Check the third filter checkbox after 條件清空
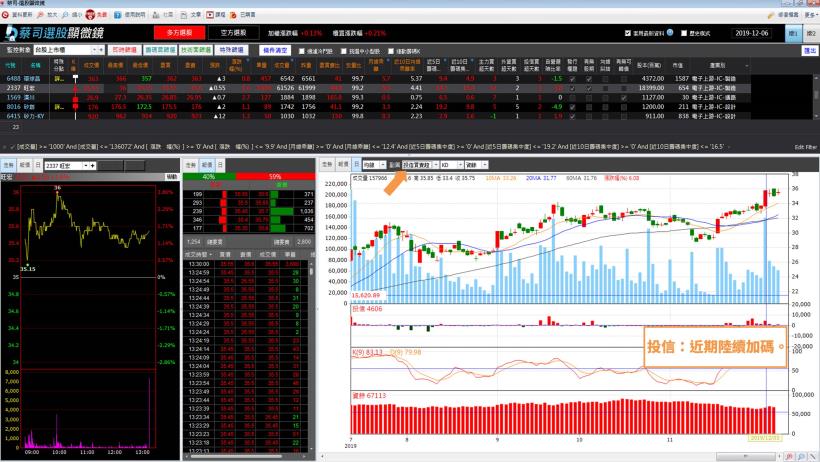This screenshot has width=820, height=462. click(391, 51)
